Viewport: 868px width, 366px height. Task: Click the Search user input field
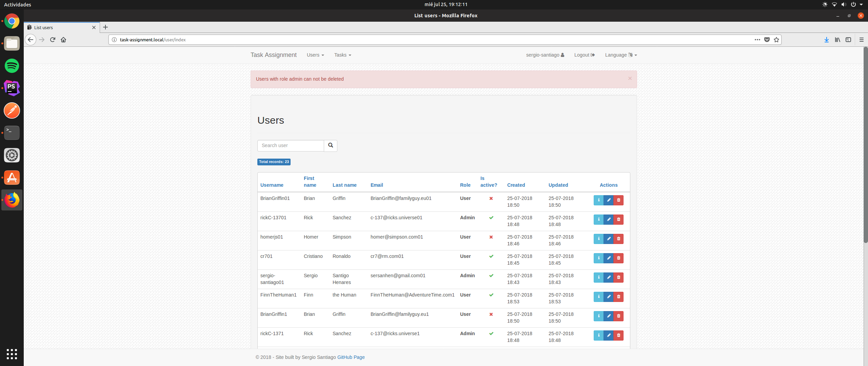coord(291,146)
